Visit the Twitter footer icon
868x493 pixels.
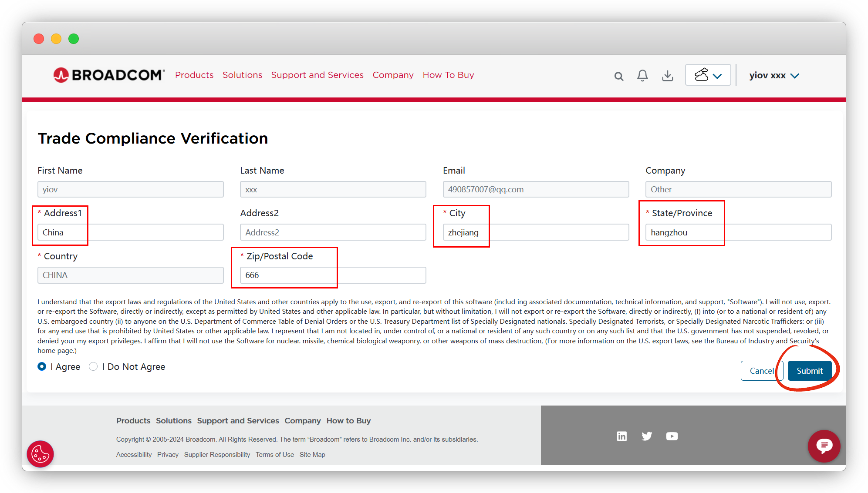click(647, 436)
